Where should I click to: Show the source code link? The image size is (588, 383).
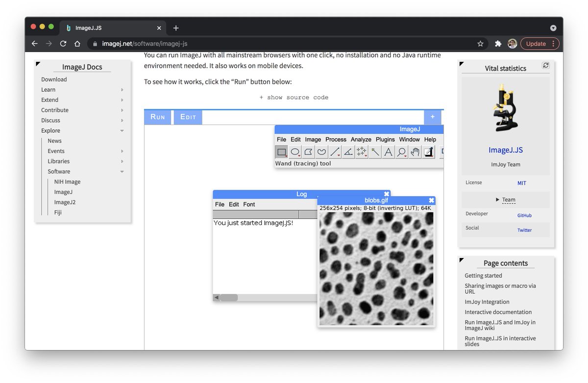tap(294, 98)
